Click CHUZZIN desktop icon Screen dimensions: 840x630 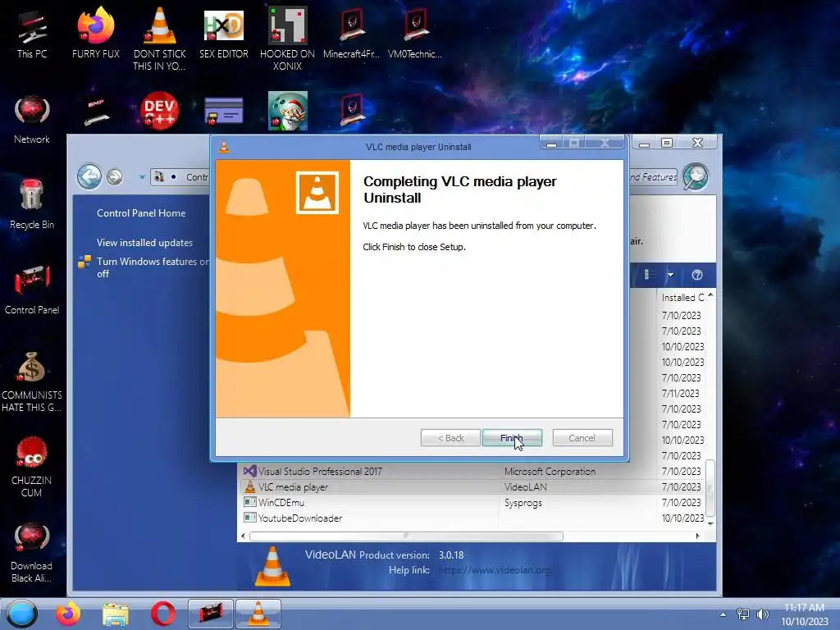click(32, 467)
